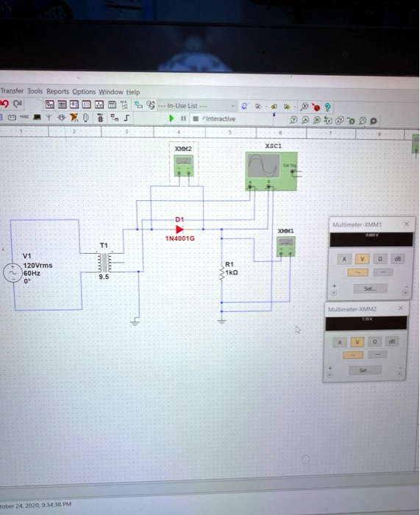Pause the simulation
The height and width of the screenshot is (515, 420).
tap(183, 118)
